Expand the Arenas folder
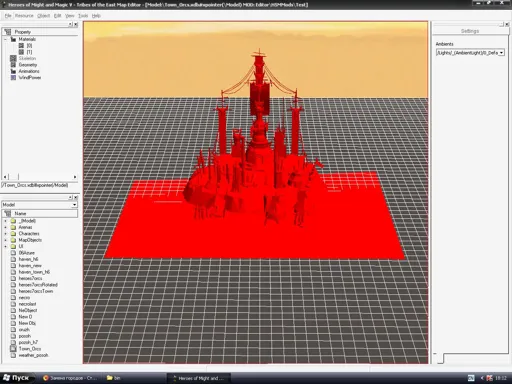Screen dimensions: 512x384 pyautogui.click(x=5, y=227)
